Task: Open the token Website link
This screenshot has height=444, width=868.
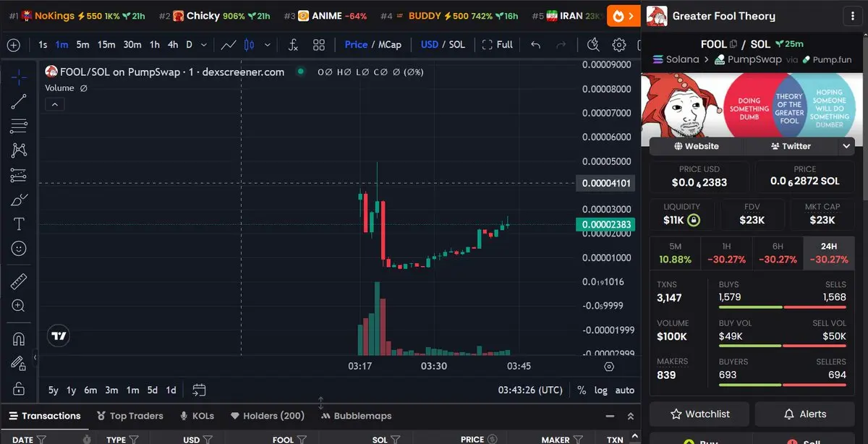Action: click(x=697, y=146)
